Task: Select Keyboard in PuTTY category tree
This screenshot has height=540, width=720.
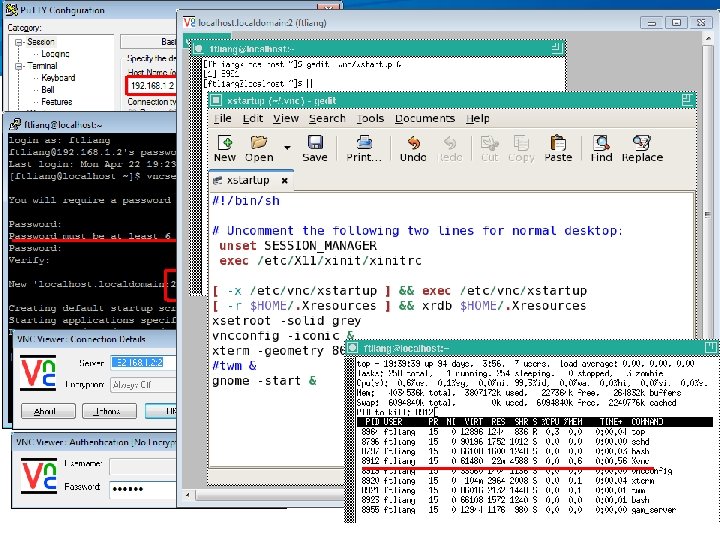Action: (58, 78)
